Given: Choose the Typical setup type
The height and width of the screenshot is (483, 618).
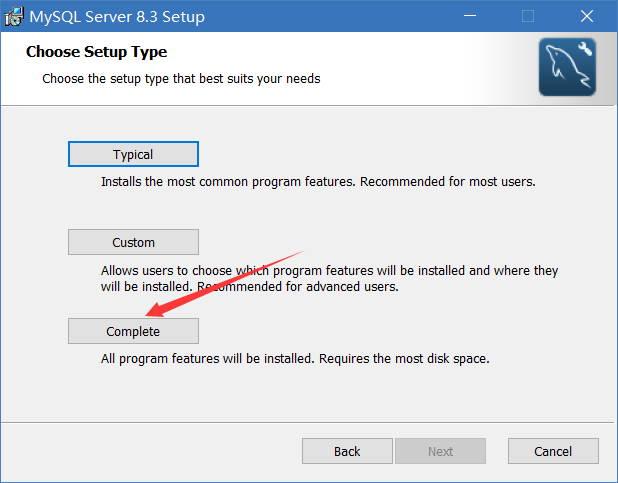Looking at the screenshot, I should point(133,154).
